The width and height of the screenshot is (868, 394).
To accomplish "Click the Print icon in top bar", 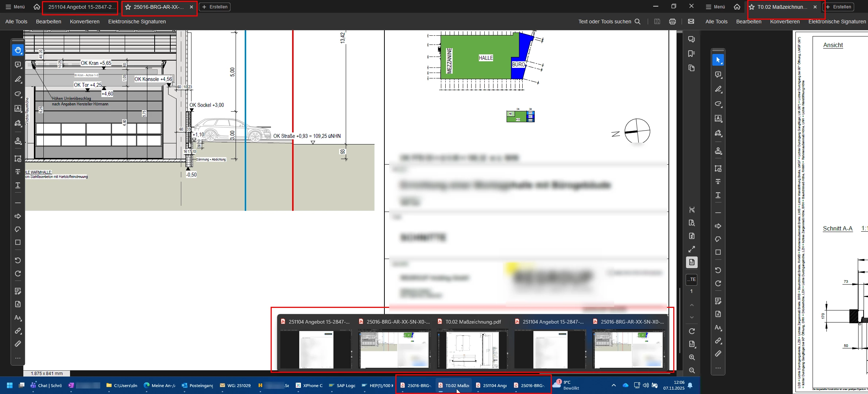I will (x=673, y=22).
